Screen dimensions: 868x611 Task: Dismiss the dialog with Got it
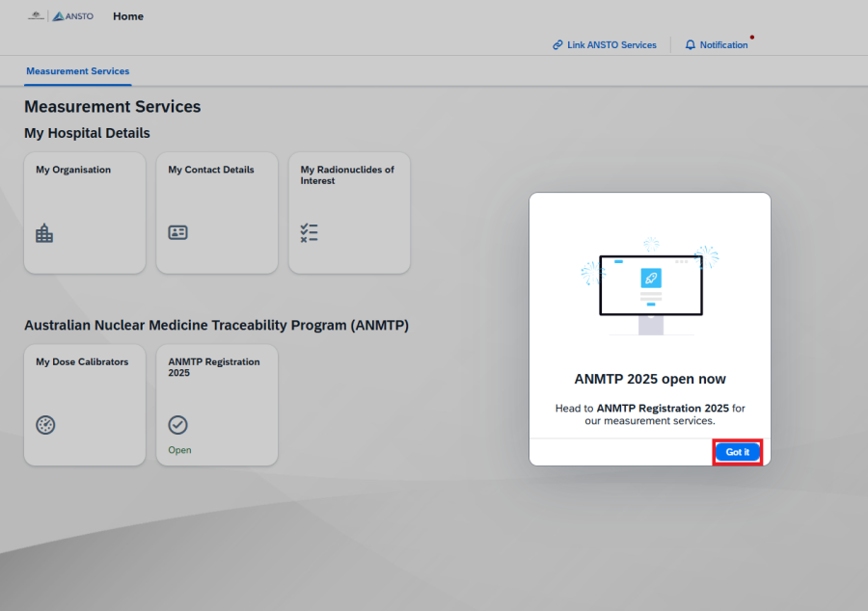(x=738, y=452)
